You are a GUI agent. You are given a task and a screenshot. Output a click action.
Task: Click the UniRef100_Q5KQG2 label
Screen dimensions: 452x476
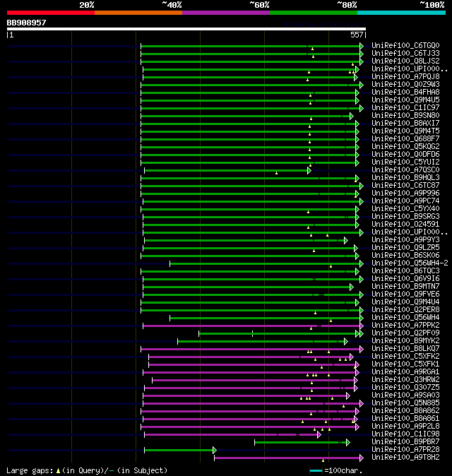pyautogui.click(x=405, y=147)
